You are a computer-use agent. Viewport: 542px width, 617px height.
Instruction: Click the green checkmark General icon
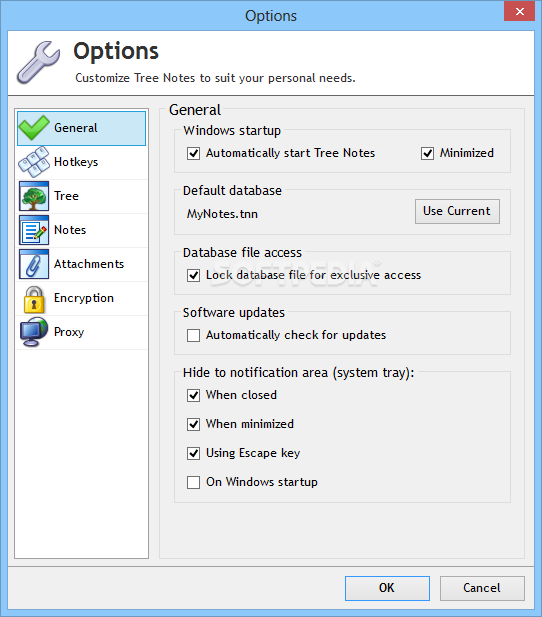(34, 128)
